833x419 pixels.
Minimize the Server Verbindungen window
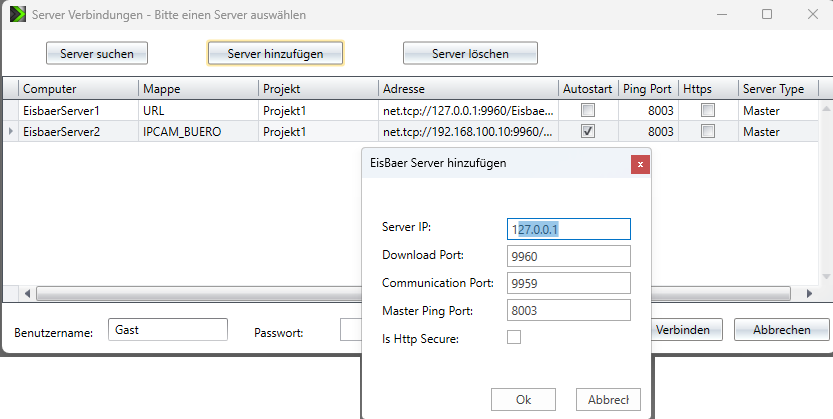[x=720, y=14]
